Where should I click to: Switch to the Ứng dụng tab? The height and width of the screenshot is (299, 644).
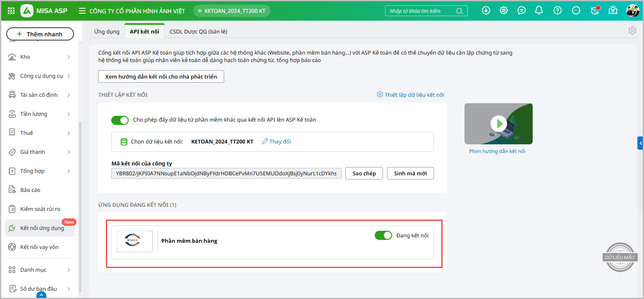coord(107,31)
